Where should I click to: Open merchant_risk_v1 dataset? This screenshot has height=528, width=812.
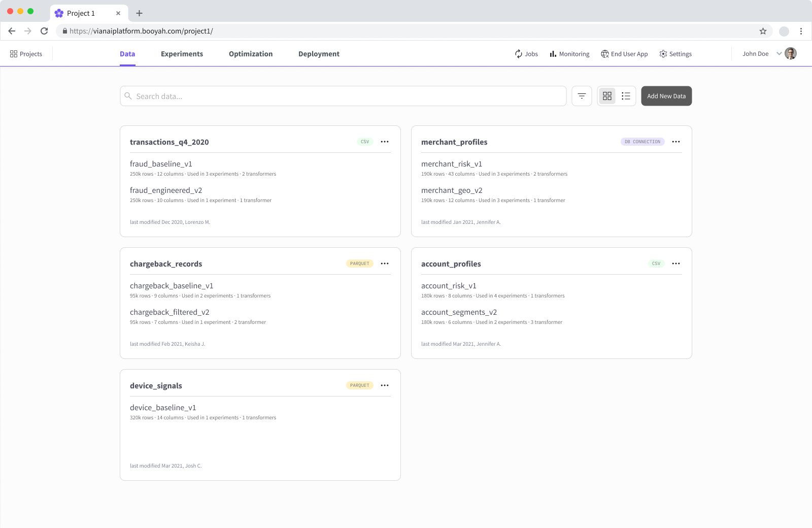click(x=452, y=164)
